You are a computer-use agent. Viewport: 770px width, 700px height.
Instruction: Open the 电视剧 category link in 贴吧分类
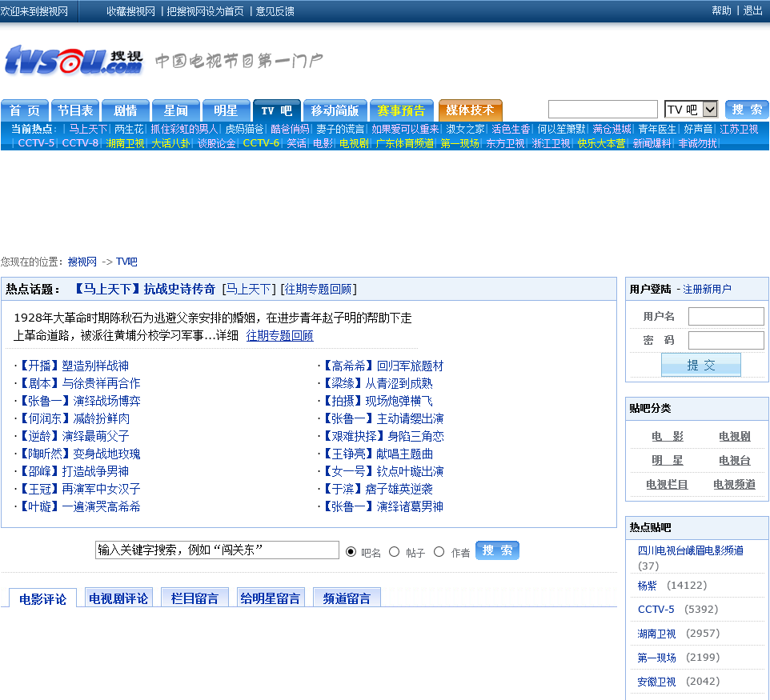click(734, 437)
